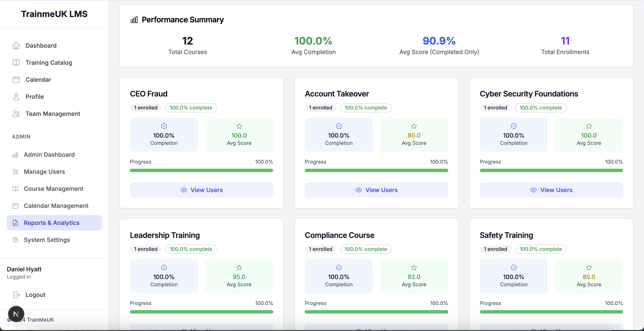Image resolution: width=644 pixels, height=331 pixels.
Task: Click the 'ADMIN' section heading
Action: pos(21,137)
